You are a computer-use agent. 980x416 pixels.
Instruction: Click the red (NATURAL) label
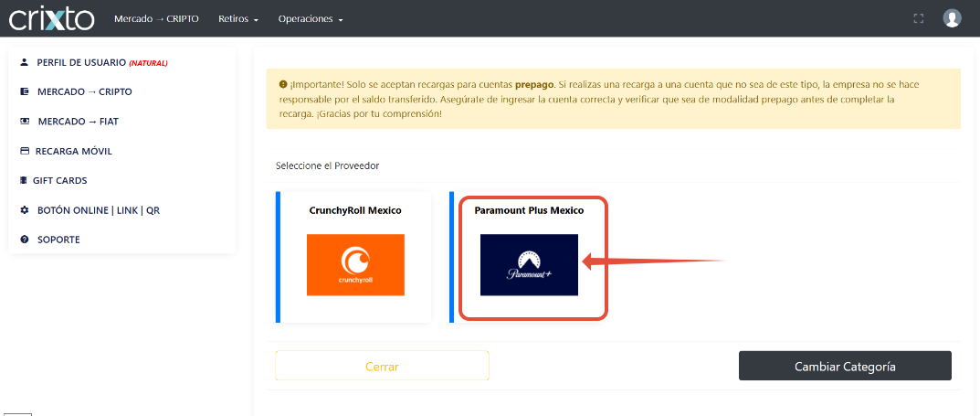click(x=148, y=63)
